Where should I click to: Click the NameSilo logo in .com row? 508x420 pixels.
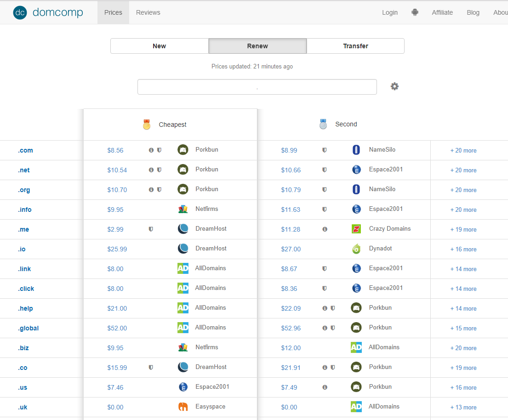[356, 150]
